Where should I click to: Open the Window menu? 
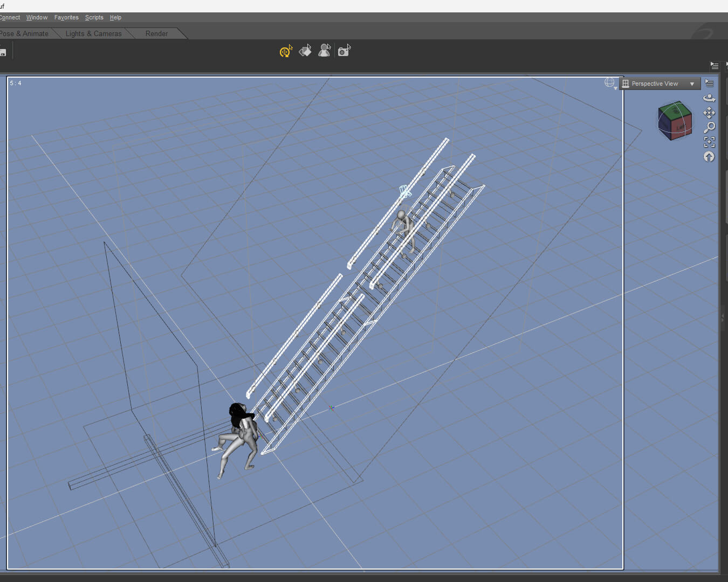[37, 17]
